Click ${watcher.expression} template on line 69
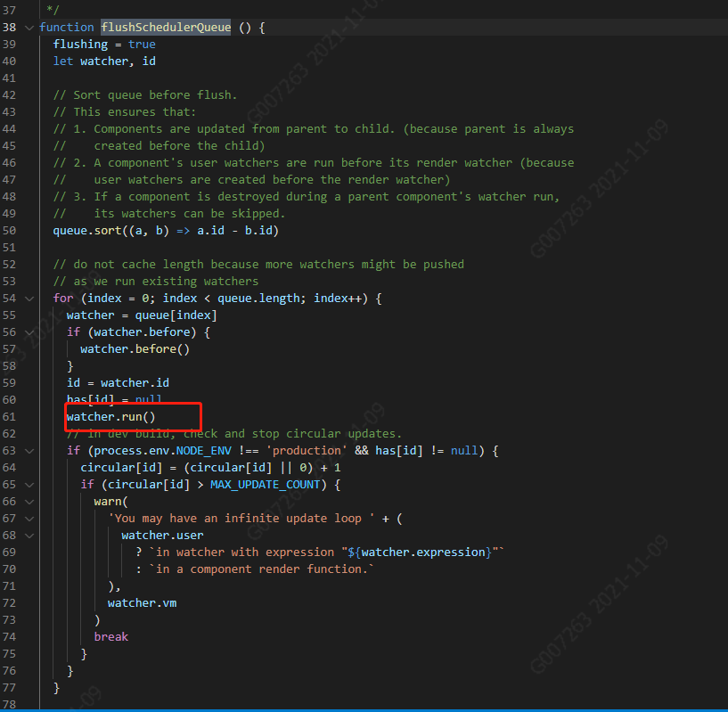Viewport: 728px width, 712px height. click(420, 552)
